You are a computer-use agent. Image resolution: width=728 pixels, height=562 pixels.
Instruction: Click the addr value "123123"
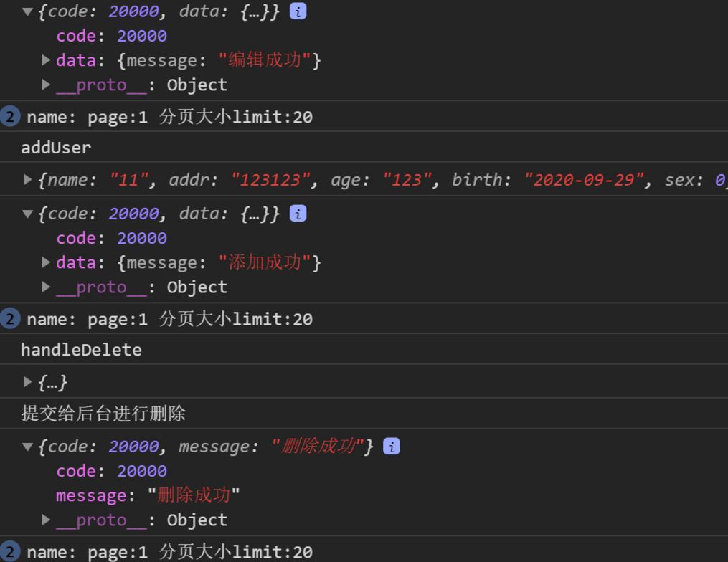(270, 180)
